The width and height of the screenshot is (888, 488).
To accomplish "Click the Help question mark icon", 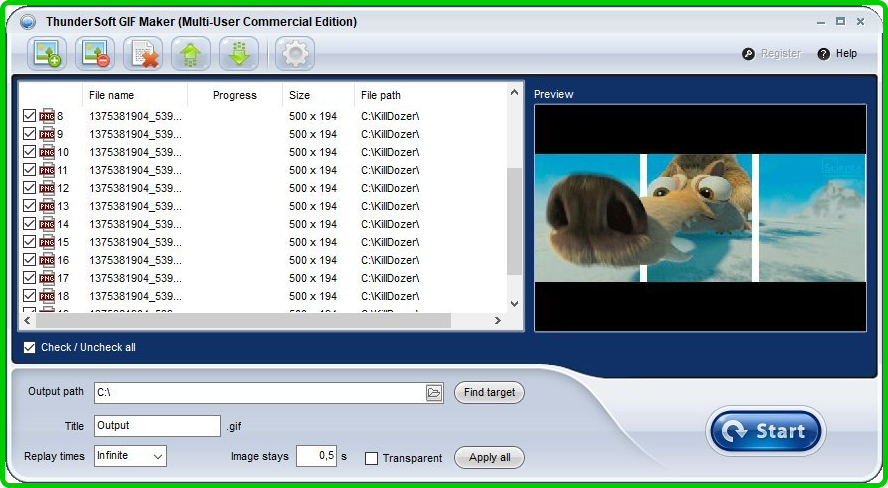I will (x=824, y=54).
